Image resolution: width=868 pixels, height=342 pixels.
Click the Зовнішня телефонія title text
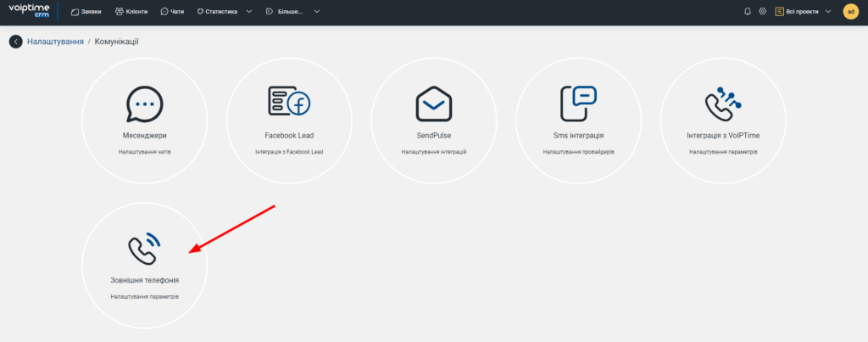[144, 279]
